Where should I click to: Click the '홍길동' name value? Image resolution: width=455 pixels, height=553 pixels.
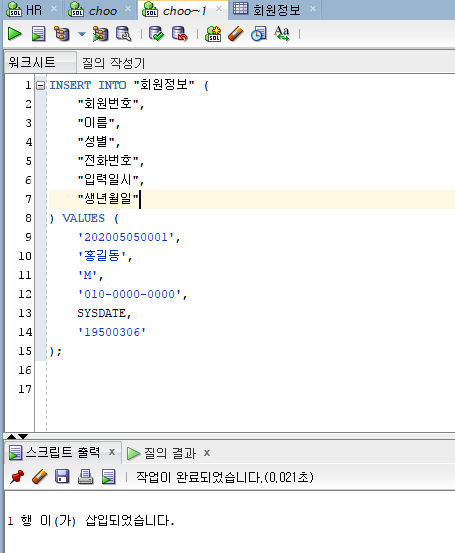[102, 256]
